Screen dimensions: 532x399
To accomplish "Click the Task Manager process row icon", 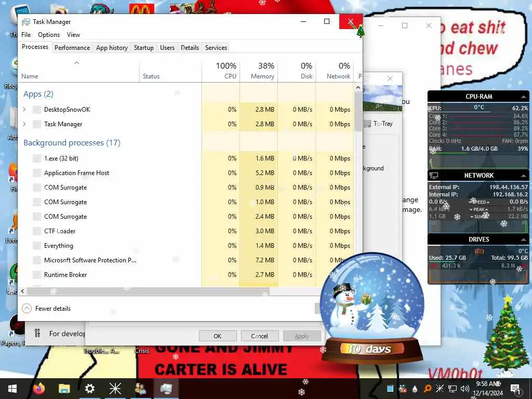I will pyautogui.click(x=37, y=124).
